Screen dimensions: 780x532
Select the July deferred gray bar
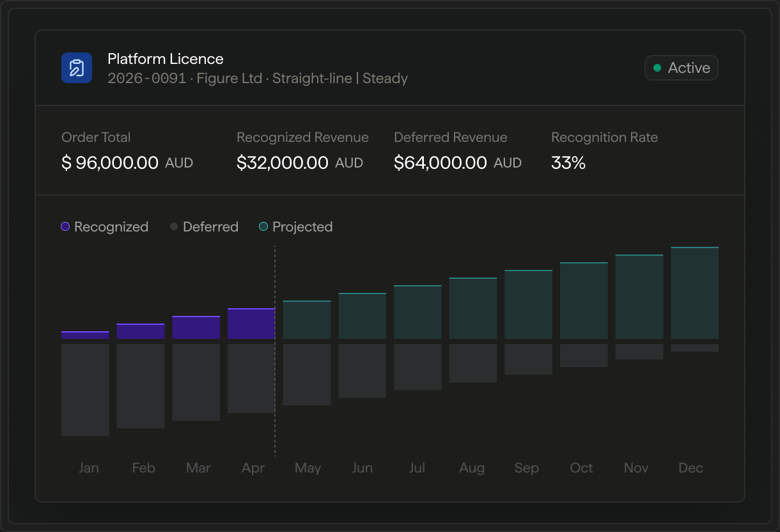point(417,367)
